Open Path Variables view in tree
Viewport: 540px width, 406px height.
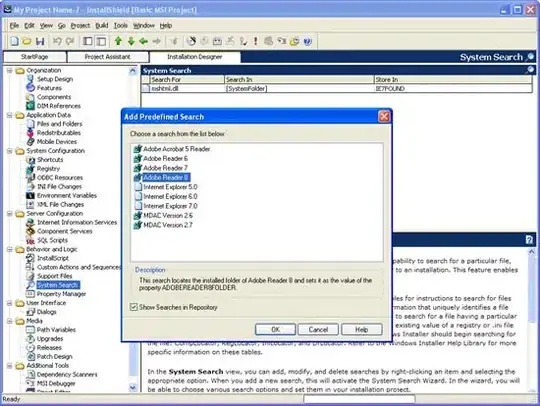pos(56,330)
